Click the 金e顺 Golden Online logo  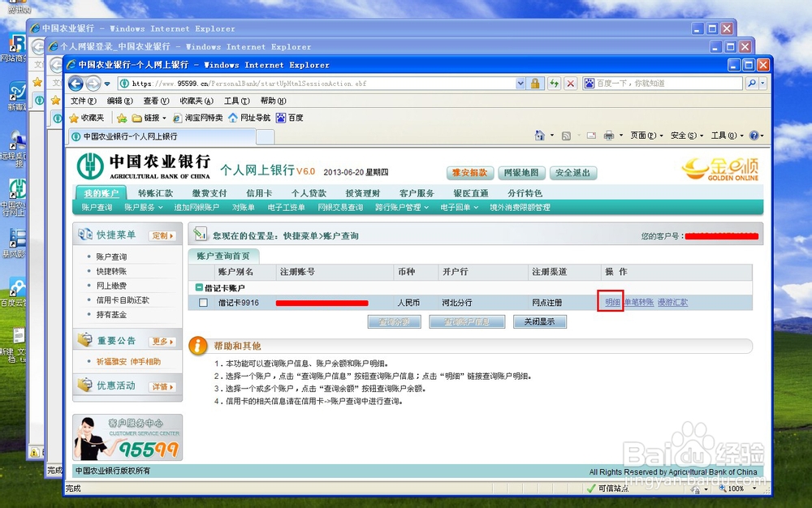720,169
